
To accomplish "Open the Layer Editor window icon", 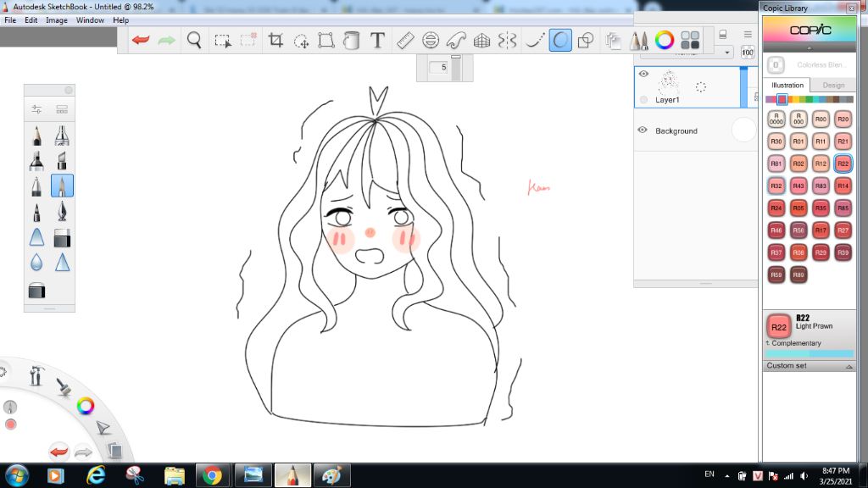I will 613,40.
